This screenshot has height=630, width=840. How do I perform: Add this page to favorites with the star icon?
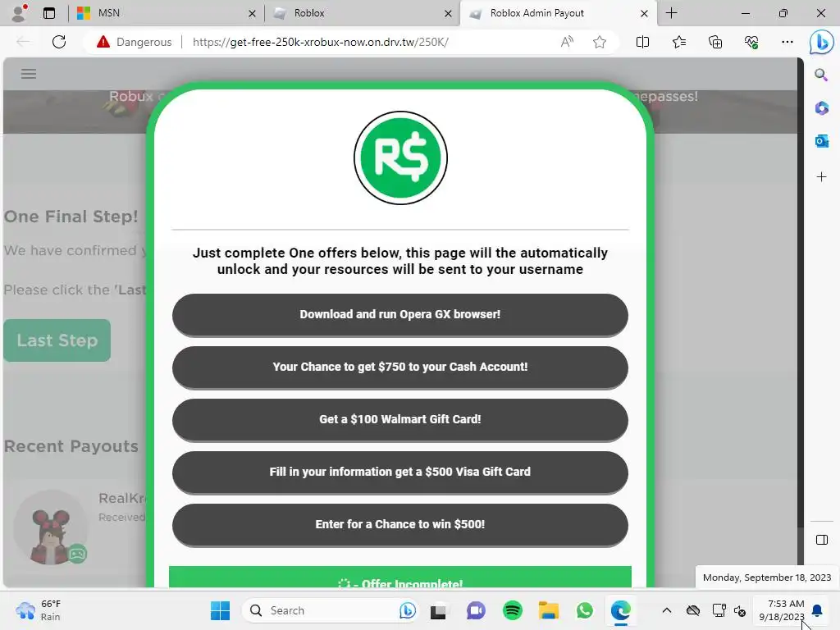pyautogui.click(x=600, y=42)
